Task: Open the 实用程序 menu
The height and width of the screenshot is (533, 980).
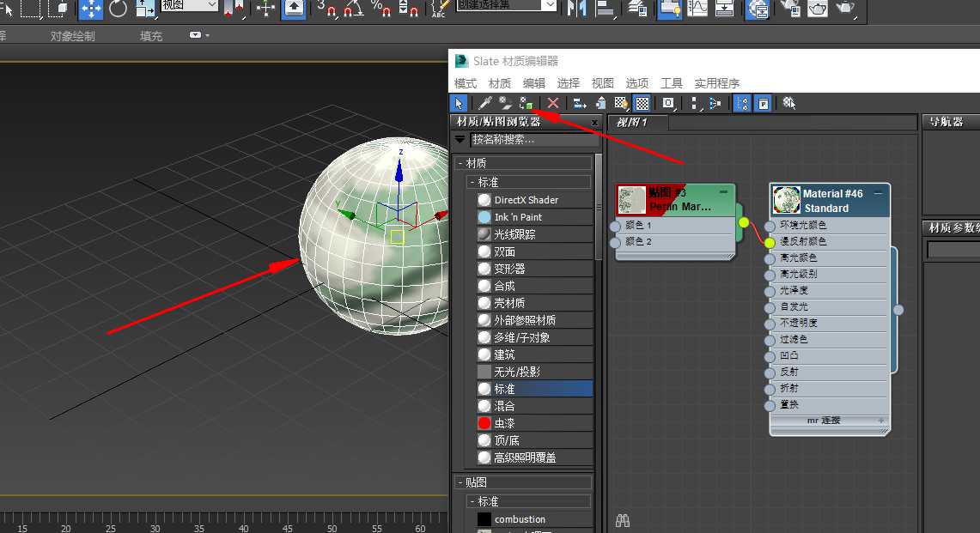Action: click(x=717, y=83)
